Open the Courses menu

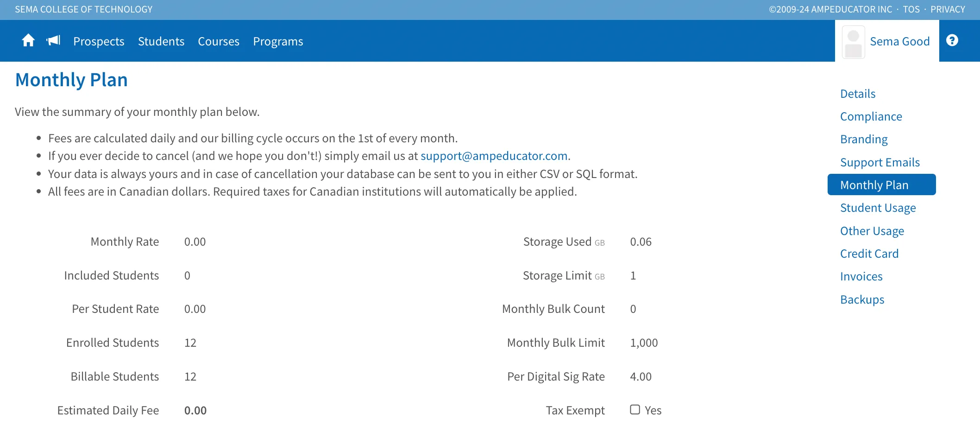tap(219, 41)
